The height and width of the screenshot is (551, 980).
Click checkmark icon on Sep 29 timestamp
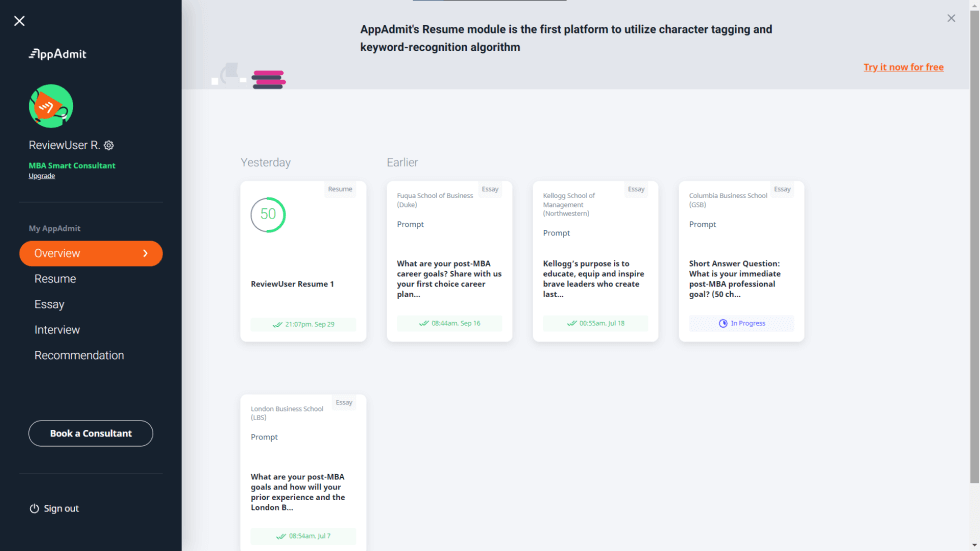(x=278, y=325)
